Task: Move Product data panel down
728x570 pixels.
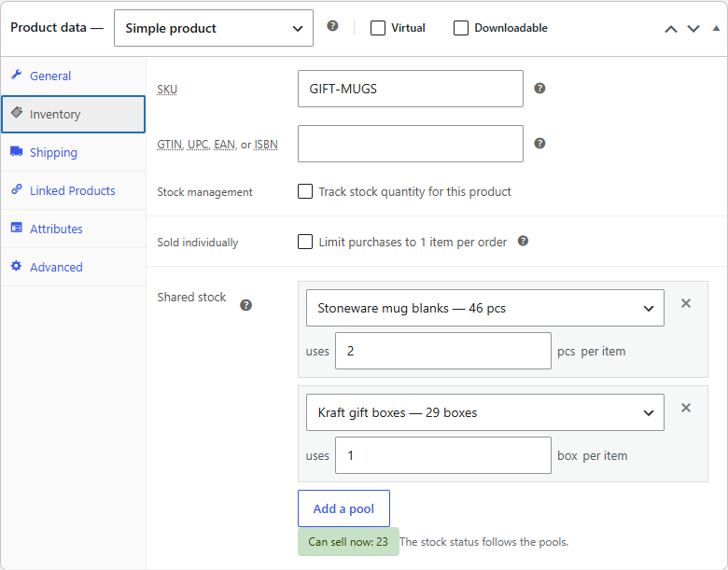Action: pos(693,29)
